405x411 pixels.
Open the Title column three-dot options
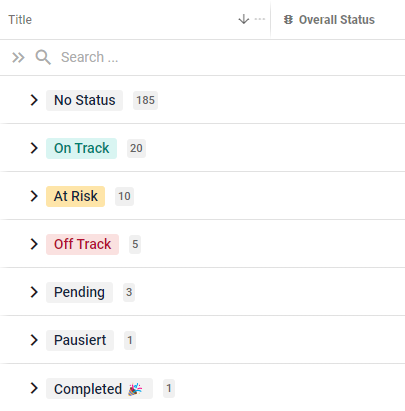point(260,19)
